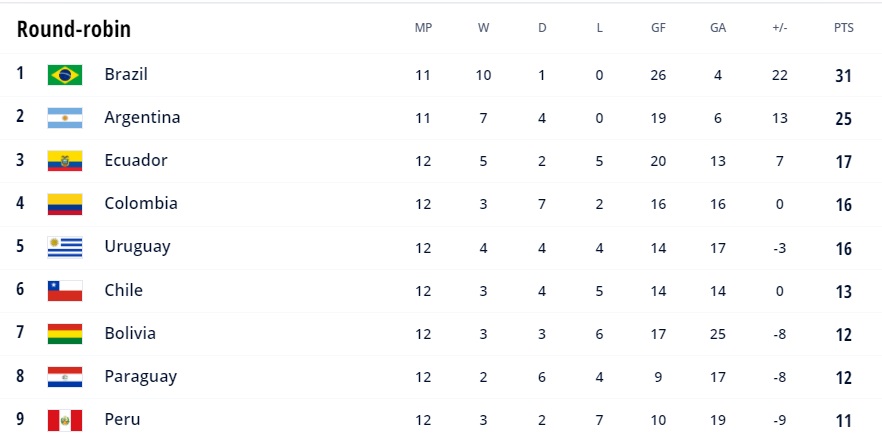Image resolution: width=882 pixels, height=441 pixels.
Task: Click the MP column header
Action: point(423,28)
